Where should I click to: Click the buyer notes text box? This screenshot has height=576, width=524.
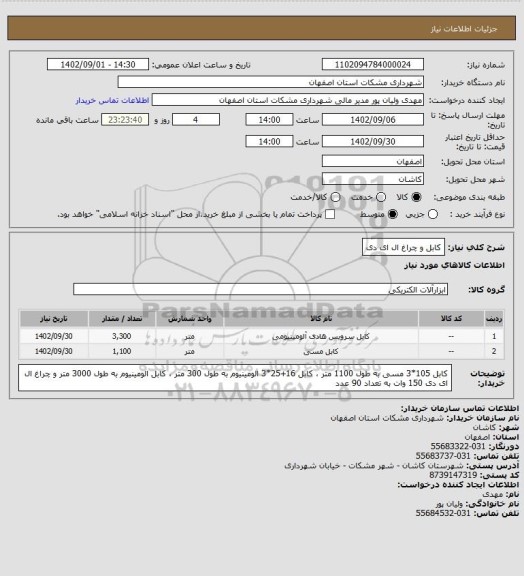tap(235, 378)
